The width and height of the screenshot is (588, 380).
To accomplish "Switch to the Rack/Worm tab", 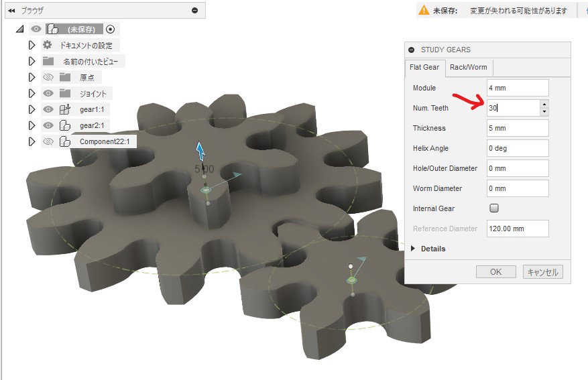I will coord(469,67).
